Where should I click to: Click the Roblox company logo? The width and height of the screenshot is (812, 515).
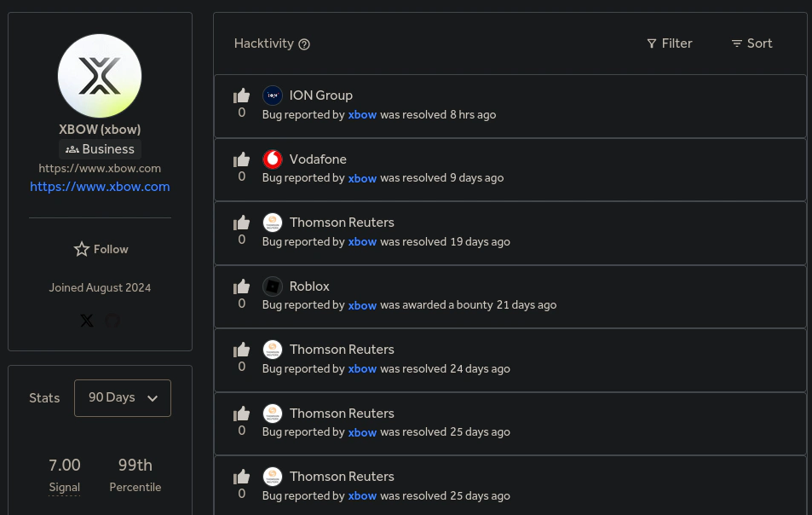coord(273,286)
